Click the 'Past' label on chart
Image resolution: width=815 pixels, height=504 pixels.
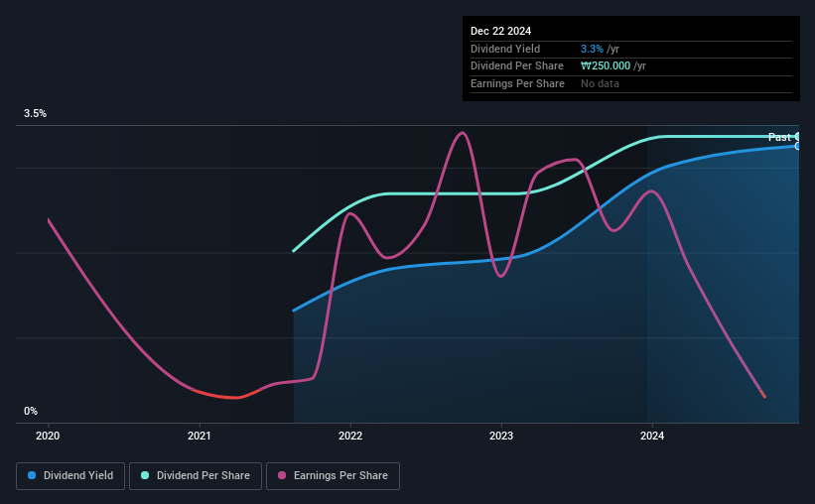(779, 137)
